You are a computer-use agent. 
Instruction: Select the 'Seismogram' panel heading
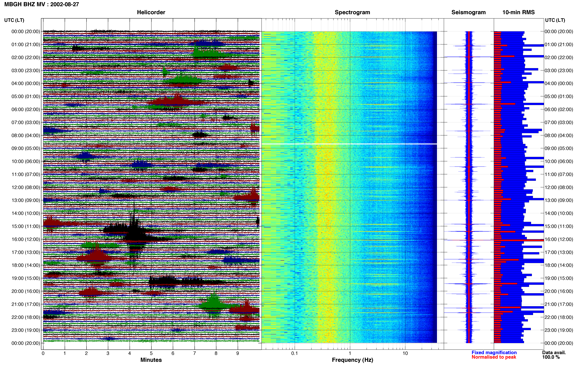click(x=468, y=12)
